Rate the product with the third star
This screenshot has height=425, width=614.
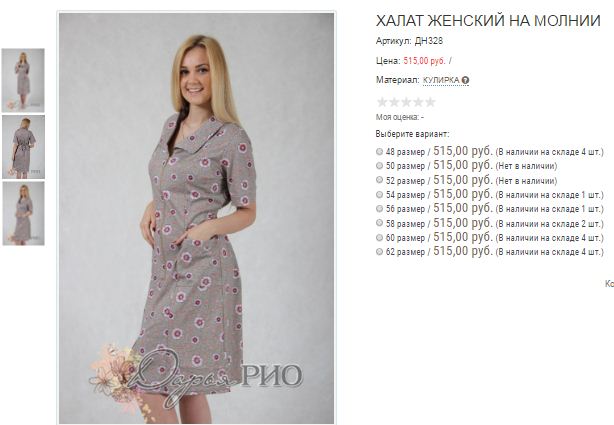click(406, 102)
